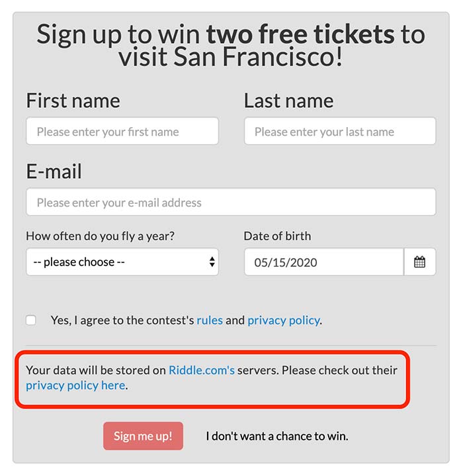463x476 pixels.
Task: Visit the Riddle.com's link
Action: click(x=202, y=370)
